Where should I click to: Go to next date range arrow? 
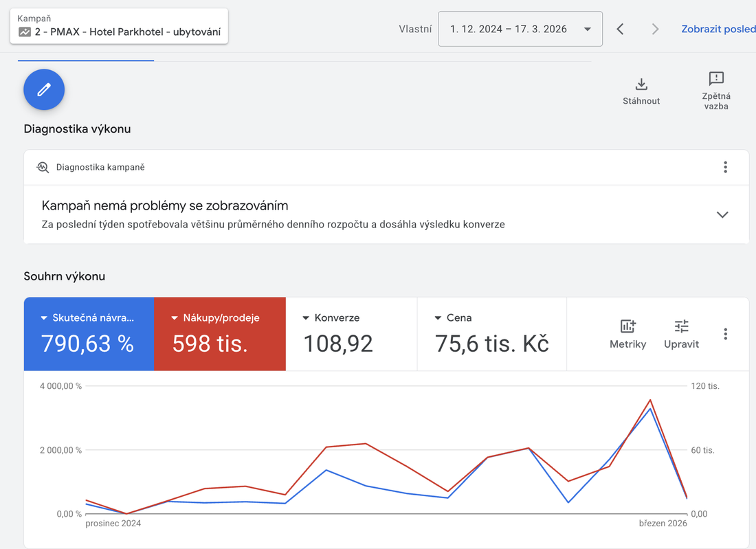[x=655, y=29]
